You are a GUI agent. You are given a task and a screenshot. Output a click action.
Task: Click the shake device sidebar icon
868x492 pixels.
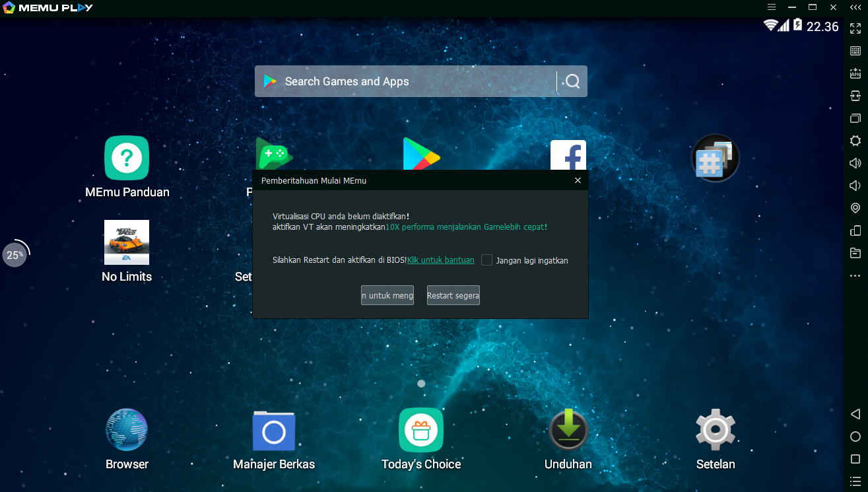[x=855, y=230]
